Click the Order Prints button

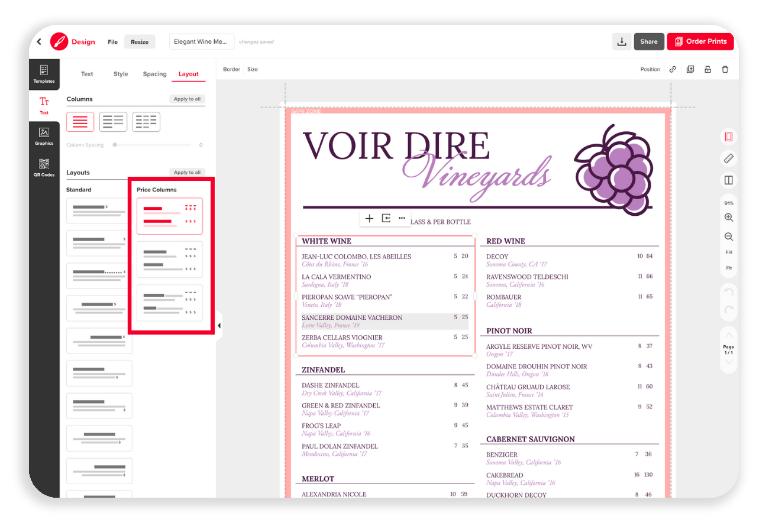[700, 41]
